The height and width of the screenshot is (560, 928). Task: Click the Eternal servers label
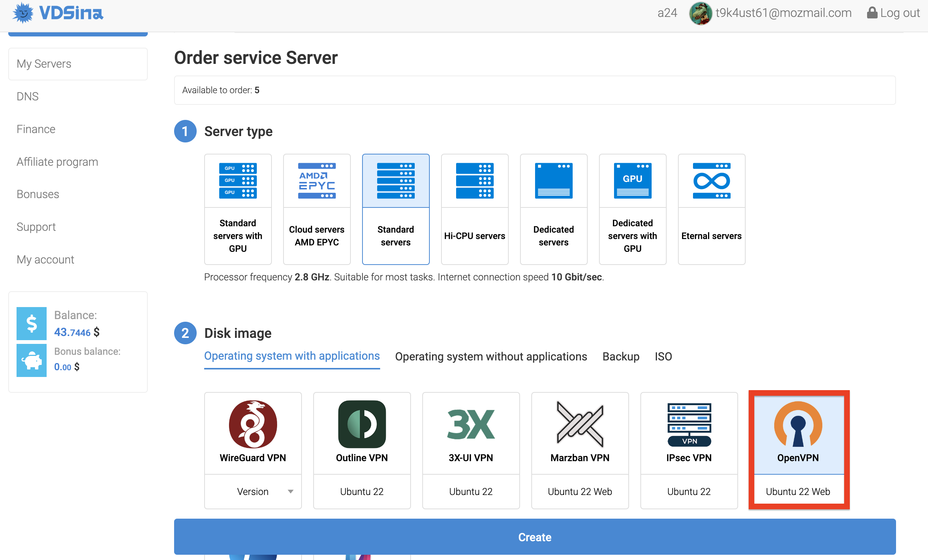(x=711, y=236)
